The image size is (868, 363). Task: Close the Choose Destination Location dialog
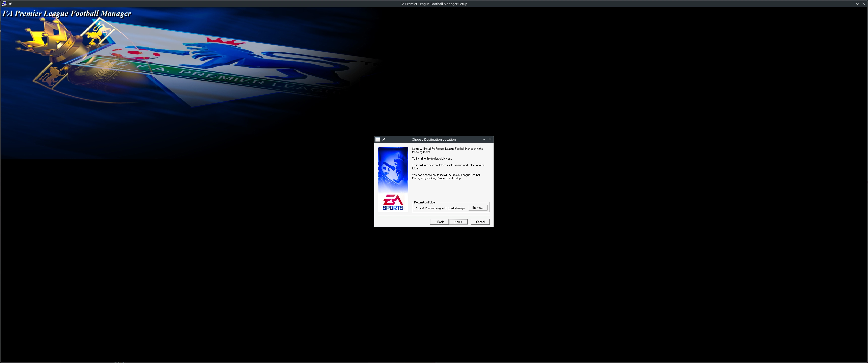(490, 139)
